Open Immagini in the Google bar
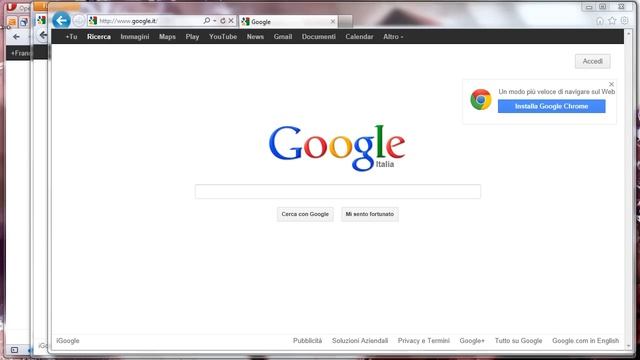 (135, 37)
